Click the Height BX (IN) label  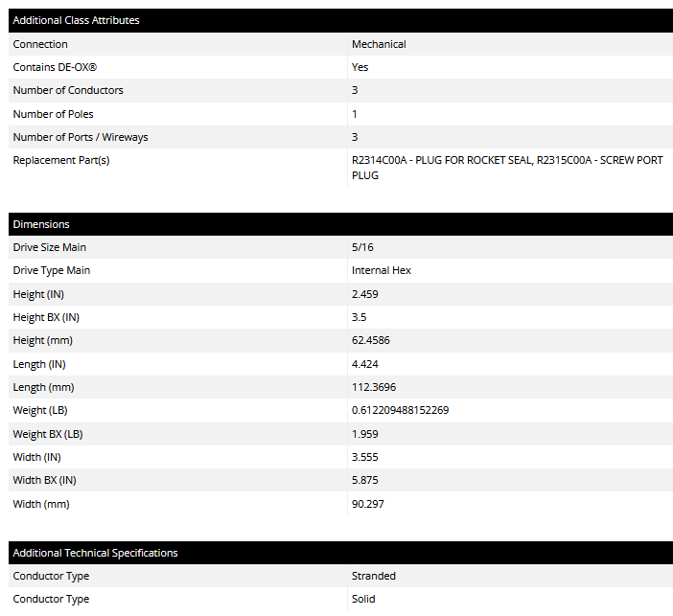[44, 317]
